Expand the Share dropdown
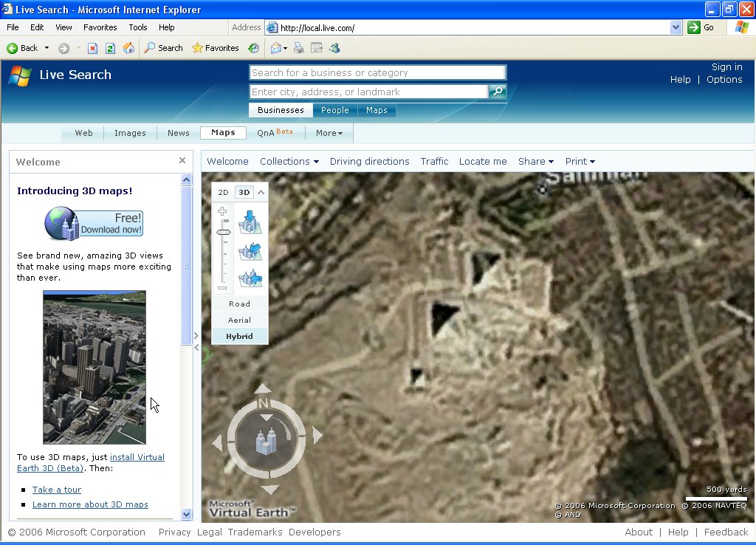The image size is (756, 545). pos(536,162)
